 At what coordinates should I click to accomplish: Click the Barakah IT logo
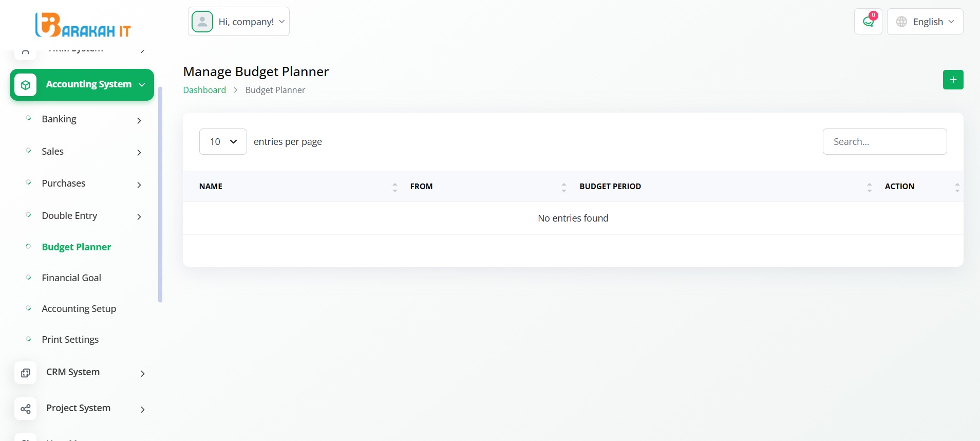83,25
